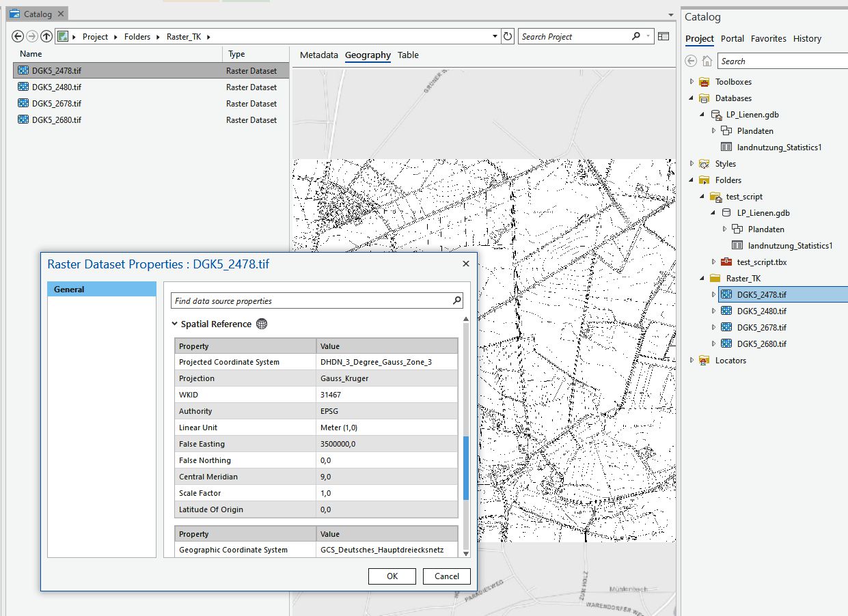Expand the Locators tree node
Viewport: 848px width, 616px height.
(692, 361)
